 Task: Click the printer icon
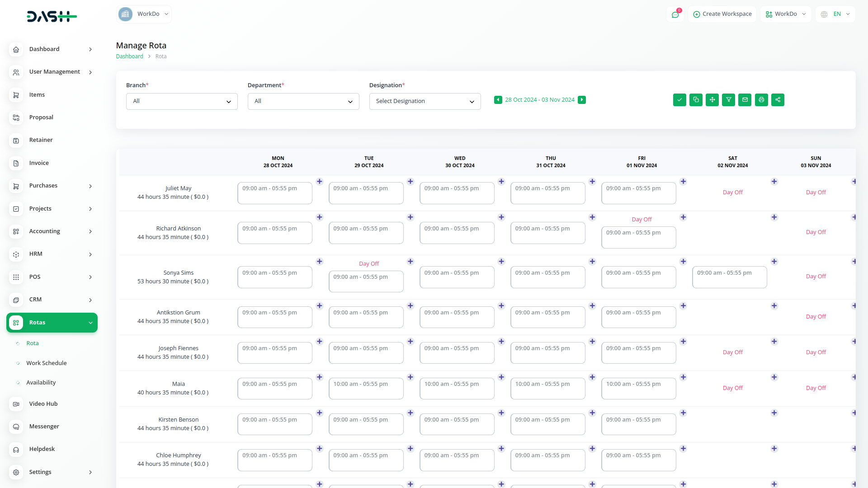coord(761,100)
